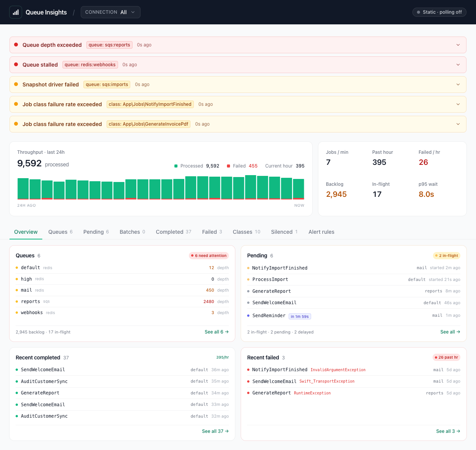This screenshot has width=476, height=450.
Task: Click the red Failed legend swatch
Action: click(228, 166)
